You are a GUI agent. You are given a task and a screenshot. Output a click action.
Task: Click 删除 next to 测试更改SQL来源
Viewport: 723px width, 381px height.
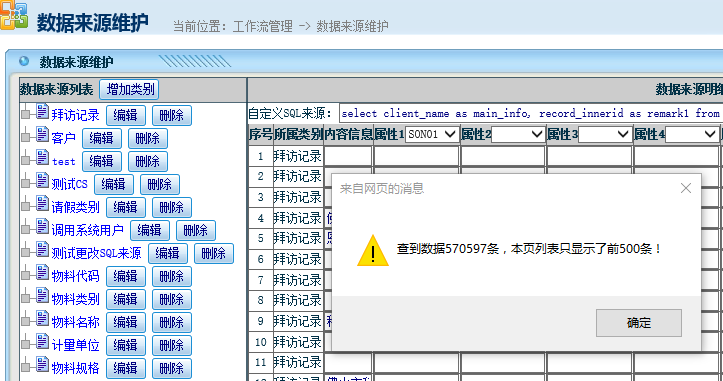[213, 253]
